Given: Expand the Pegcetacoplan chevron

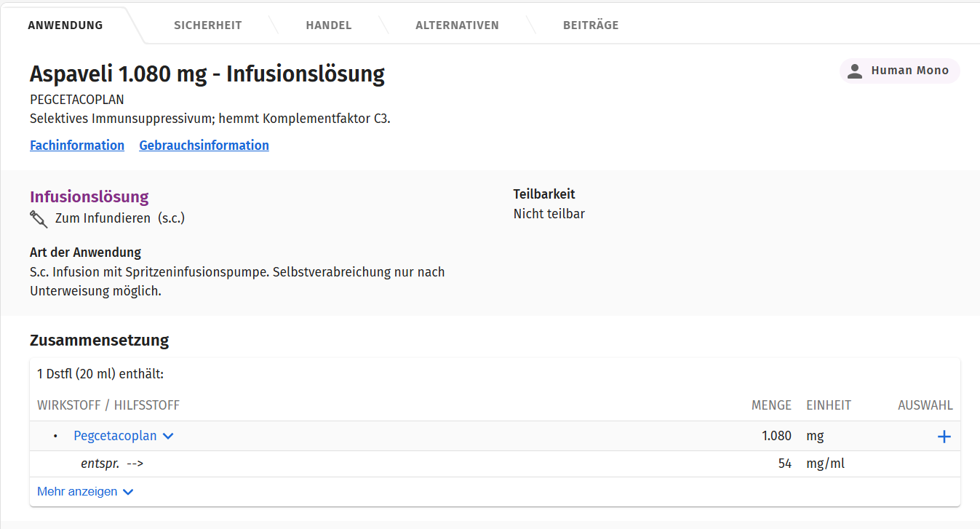Looking at the screenshot, I should pos(168,437).
